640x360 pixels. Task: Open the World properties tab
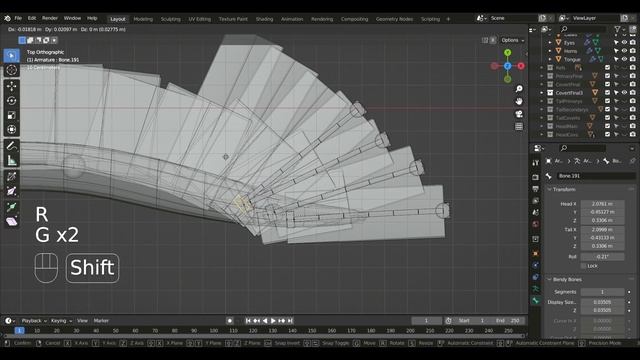536,224
